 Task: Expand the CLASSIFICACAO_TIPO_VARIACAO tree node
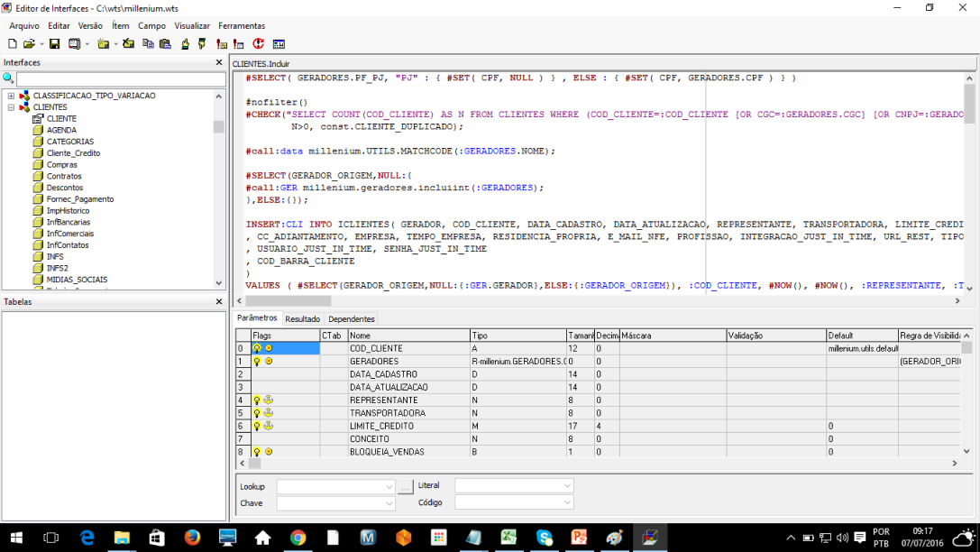pyautogui.click(x=11, y=96)
